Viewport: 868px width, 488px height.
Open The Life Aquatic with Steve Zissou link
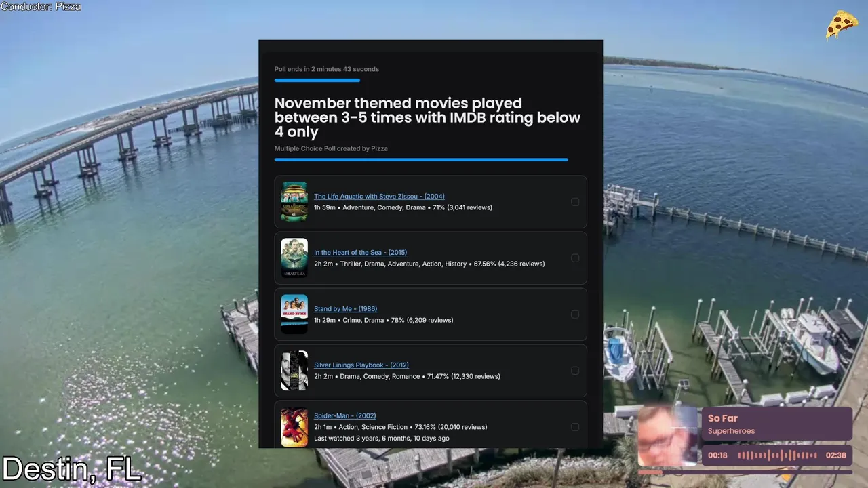coord(379,197)
